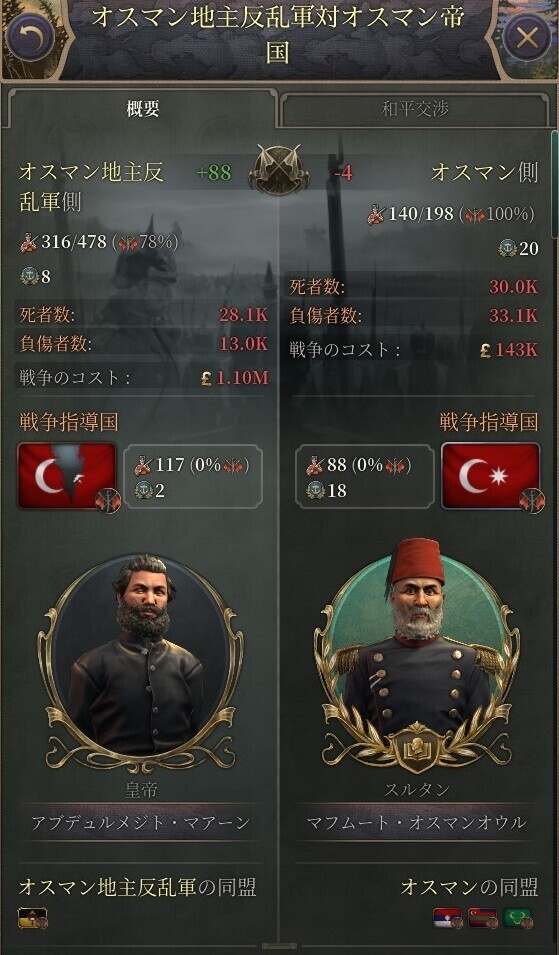Click the Austrian ally flag of rebels
This screenshot has width=559, height=955.
[x=33, y=918]
